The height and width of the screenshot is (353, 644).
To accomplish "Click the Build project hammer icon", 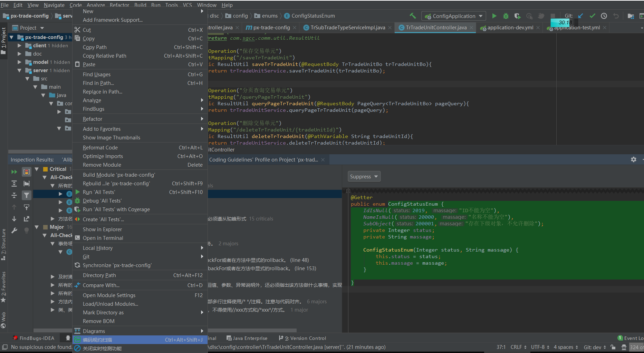I will (413, 16).
